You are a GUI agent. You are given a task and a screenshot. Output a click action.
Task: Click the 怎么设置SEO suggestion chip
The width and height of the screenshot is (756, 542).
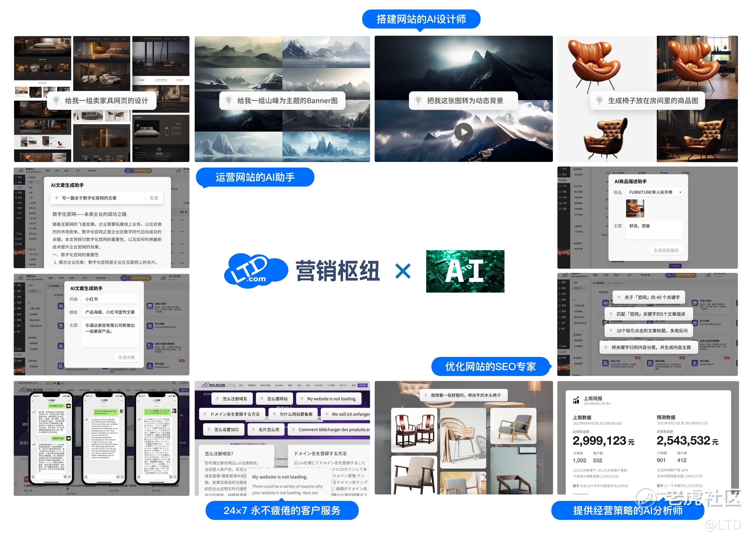pyautogui.click(x=223, y=430)
